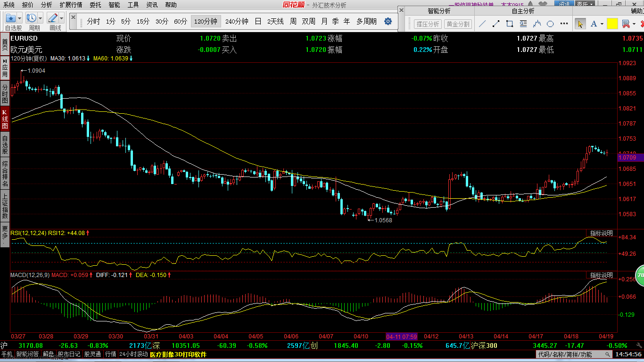Open the 工具 menu
This screenshot has width=644, height=362.
click(x=133, y=5)
